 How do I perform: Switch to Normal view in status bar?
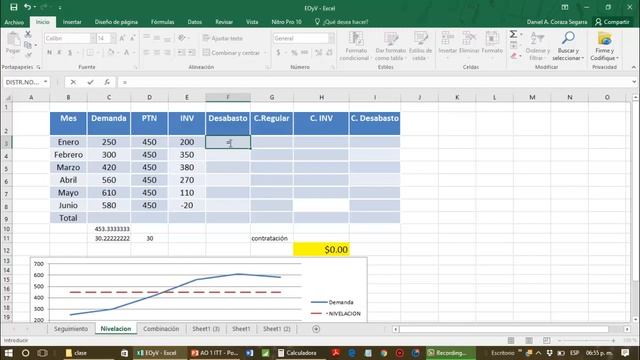pos(511,340)
